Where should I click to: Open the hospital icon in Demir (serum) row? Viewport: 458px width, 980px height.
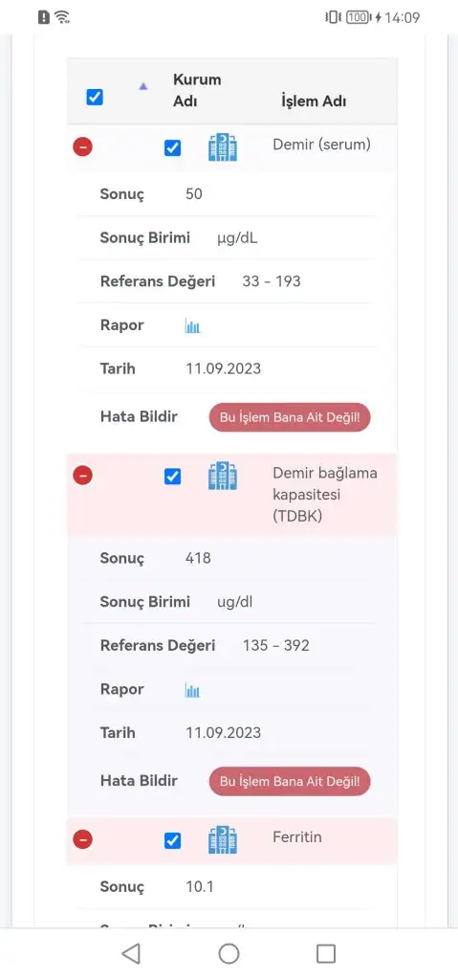tap(223, 148)
